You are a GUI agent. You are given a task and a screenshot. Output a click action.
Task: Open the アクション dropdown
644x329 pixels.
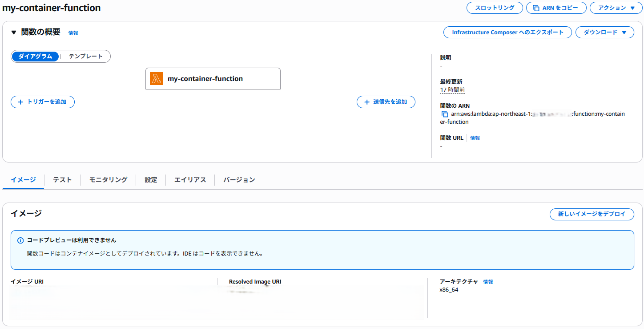(616, 8)
